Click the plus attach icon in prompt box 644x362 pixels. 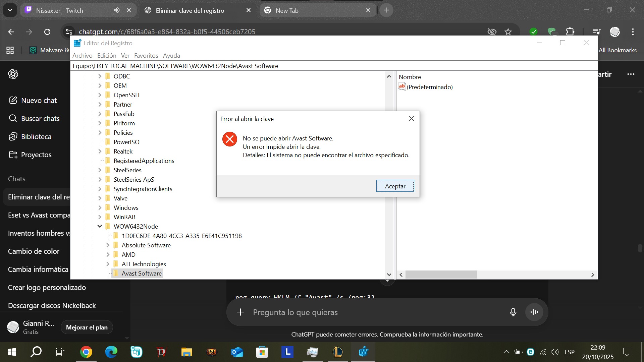[x=240, y=312]
